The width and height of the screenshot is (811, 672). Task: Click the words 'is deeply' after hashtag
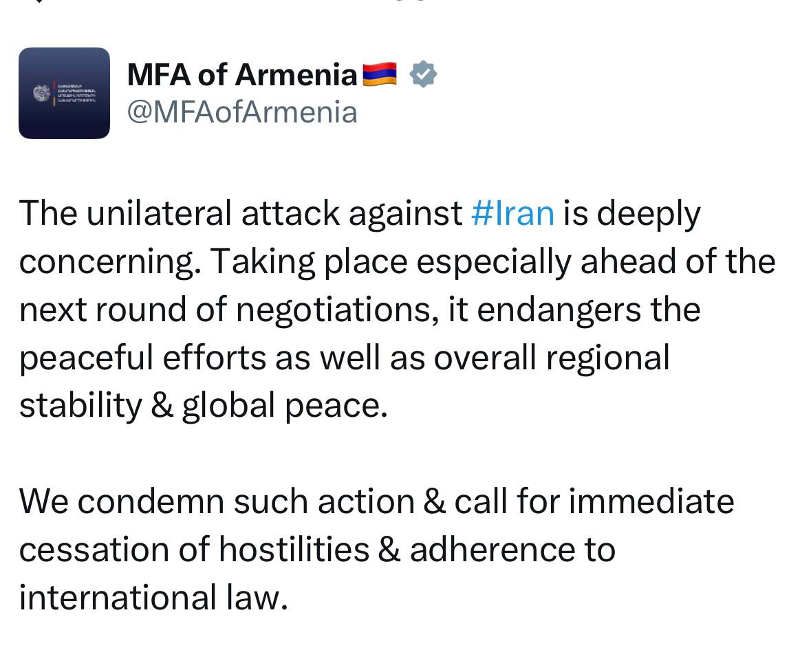click(x=632, y=214)
